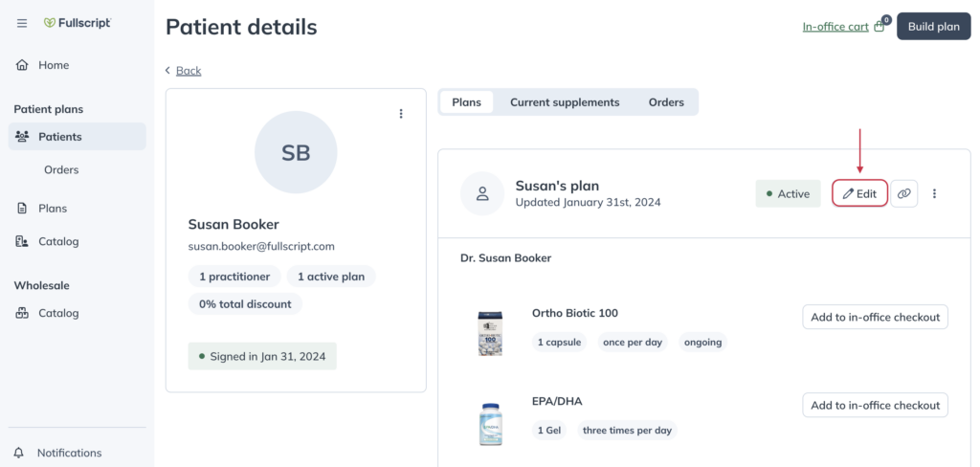
Task: Switch to the Orders tab
Action: [666, 102]
